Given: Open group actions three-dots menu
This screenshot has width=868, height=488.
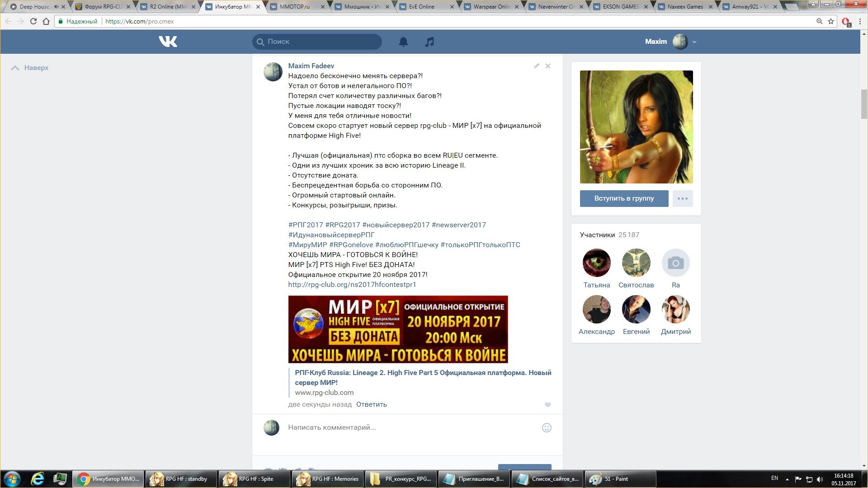Looking at the screenshot, I should click(682, 198).
